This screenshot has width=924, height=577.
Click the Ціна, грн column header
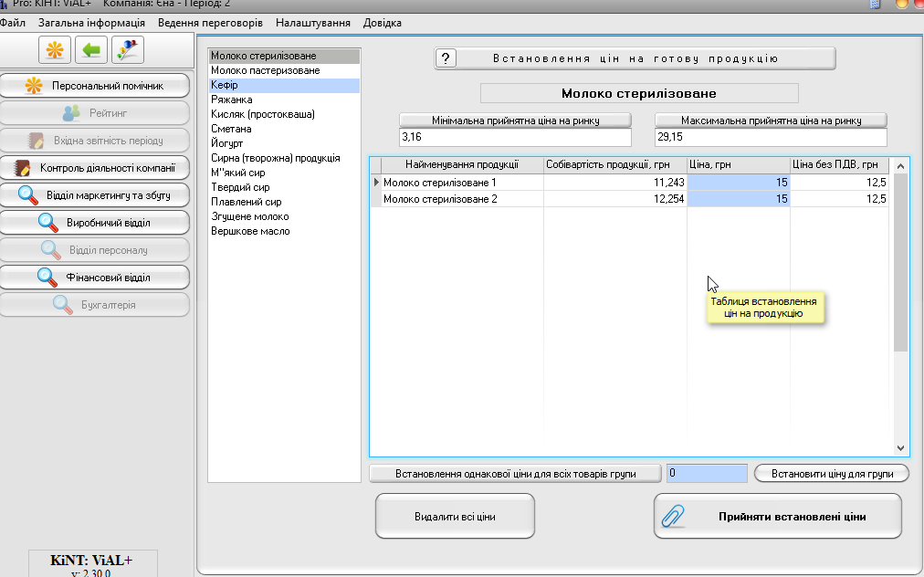(x=739, y=164)
